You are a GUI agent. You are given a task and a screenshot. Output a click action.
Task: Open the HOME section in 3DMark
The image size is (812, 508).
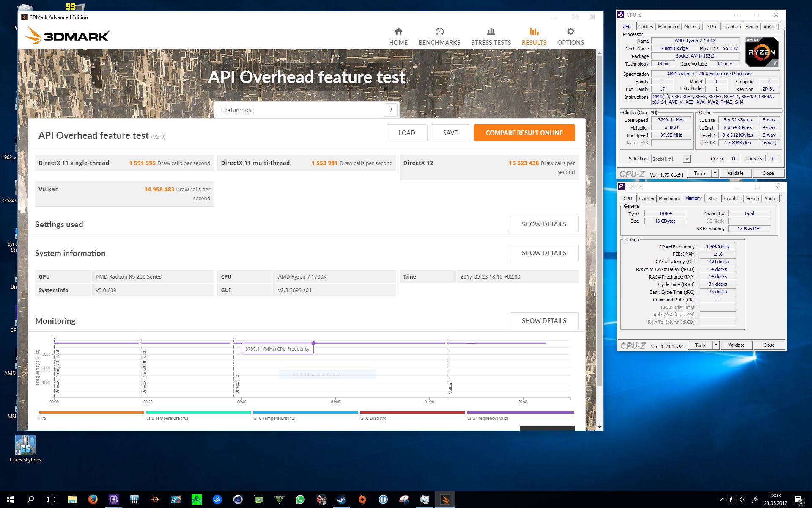(x=398, y=36)
